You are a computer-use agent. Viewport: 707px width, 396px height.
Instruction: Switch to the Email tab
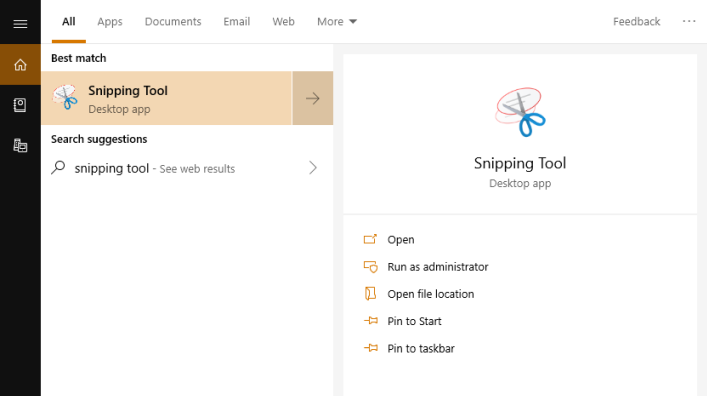(237, 22)
